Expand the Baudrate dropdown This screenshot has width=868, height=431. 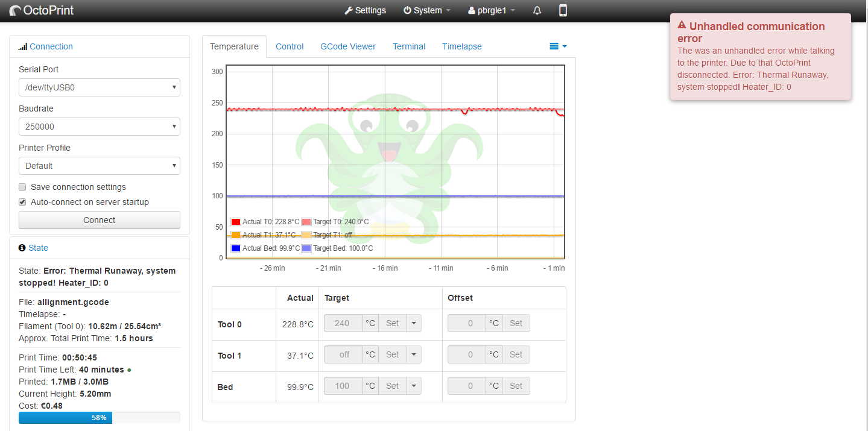100,127
